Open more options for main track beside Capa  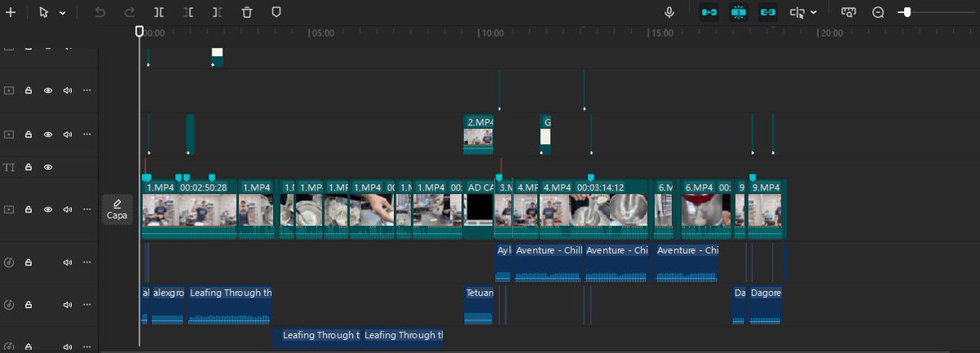pos(87,209)
